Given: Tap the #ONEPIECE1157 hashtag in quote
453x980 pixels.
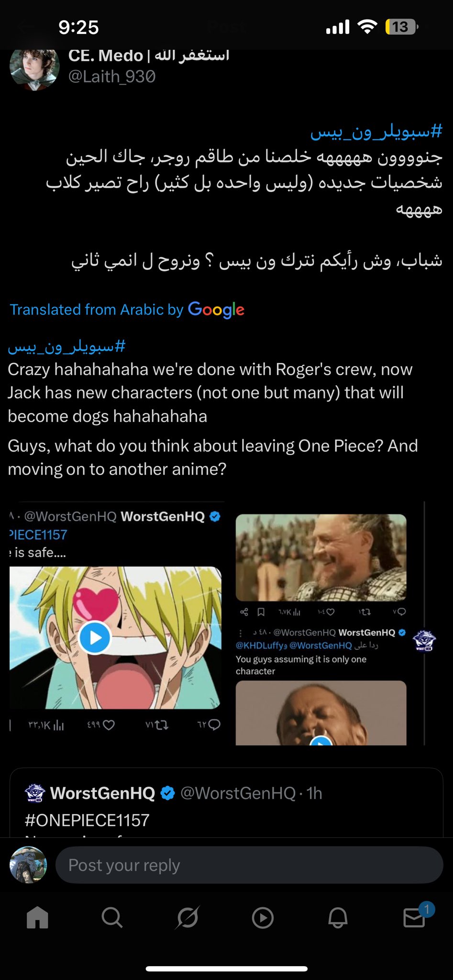Looking at the screenshot, I should pyautogui.click(x=87, y=820).
